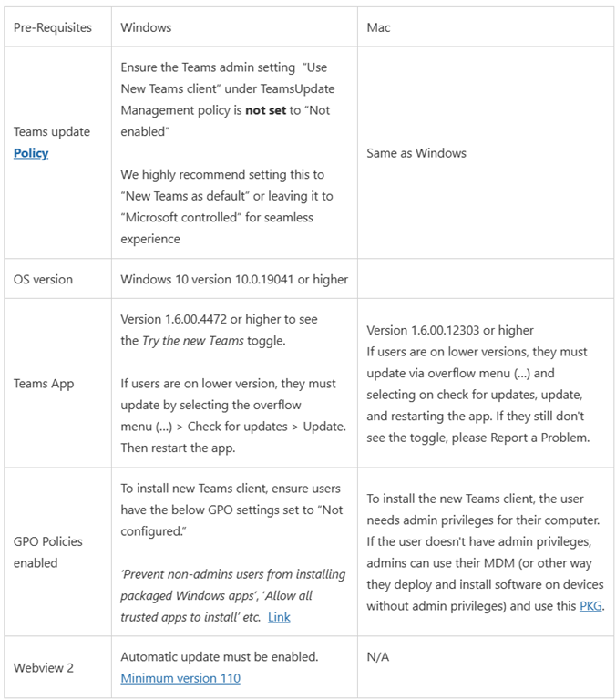This screenshot has width=616, height=700.
Task: Click the Pre-Requisites column header
Action: point(53,27)
